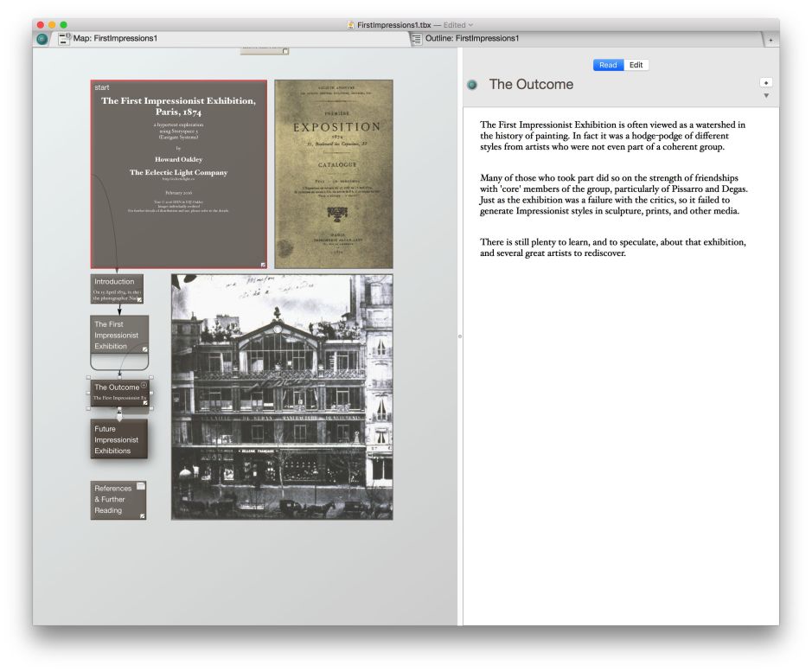Select the Outline: FirstImpressions1 tab
Image resolution: width=812 pixels, height=672 pixels.
point(588,39)
